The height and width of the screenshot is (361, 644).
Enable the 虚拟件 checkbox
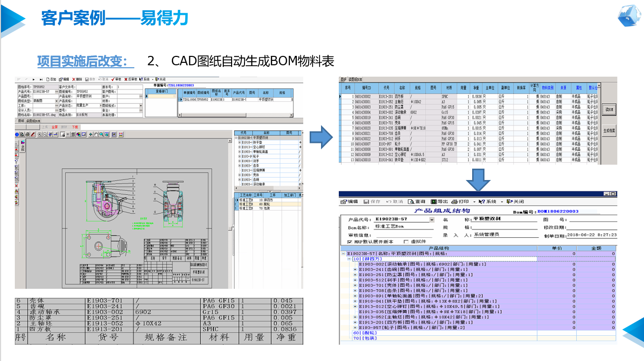point(406,242)
